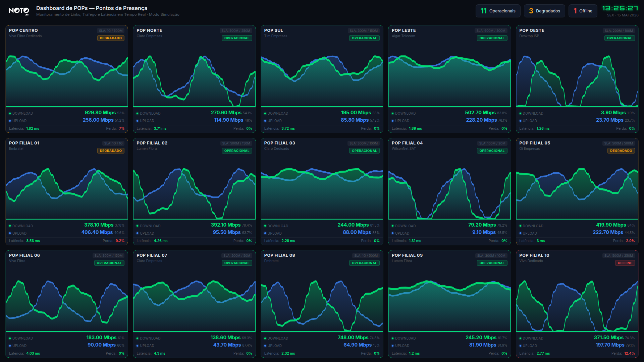Click the 3.90 Mbps download value
Viewport: 644px width, 362px height.
click(x=613, y=113)
